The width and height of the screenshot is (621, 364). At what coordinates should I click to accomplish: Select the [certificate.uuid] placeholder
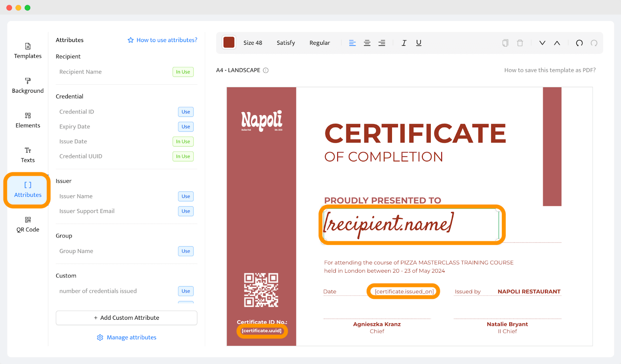(x=262, y=331)
